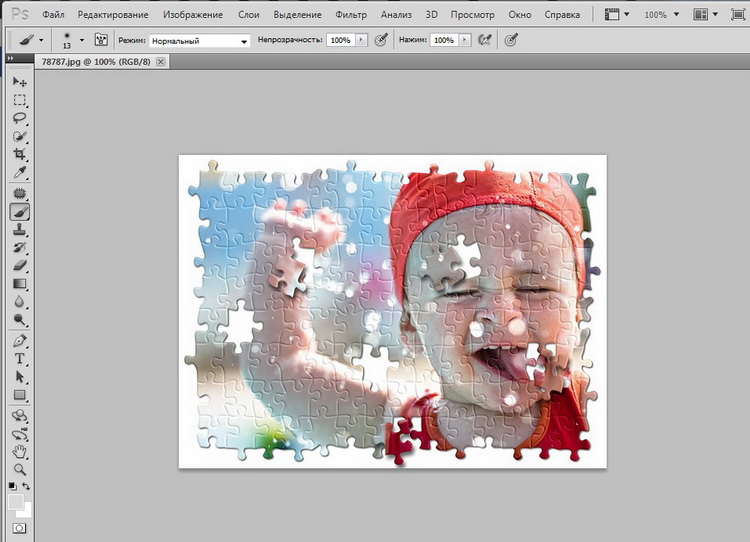750x542 pixels.
Task: Expand the opacity slider arrow
Action: click(361, 41)
